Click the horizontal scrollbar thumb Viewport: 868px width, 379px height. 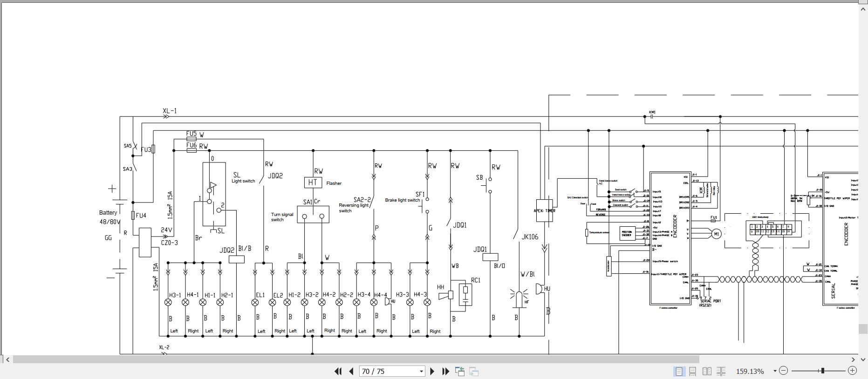tap(356, 359)
